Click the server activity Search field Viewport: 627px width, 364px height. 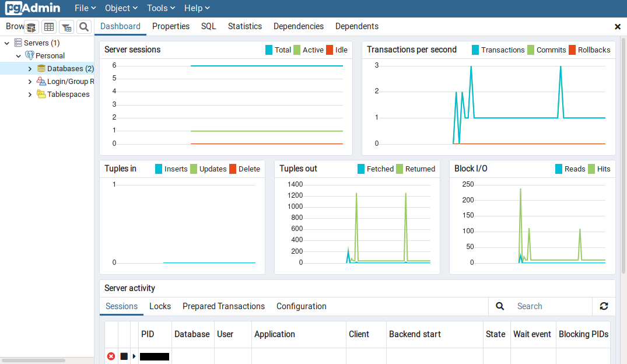pyautogui.click(x=551, y=306)
